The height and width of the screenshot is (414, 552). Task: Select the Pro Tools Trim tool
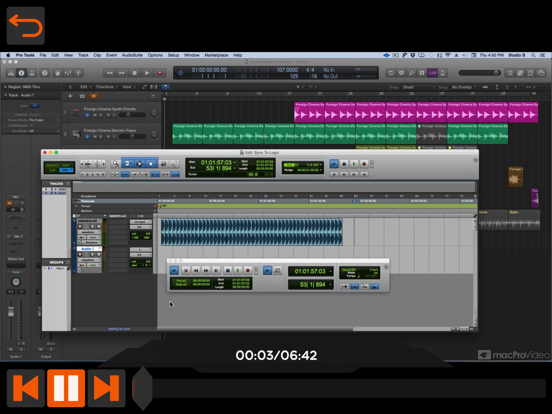pos(127,163)
